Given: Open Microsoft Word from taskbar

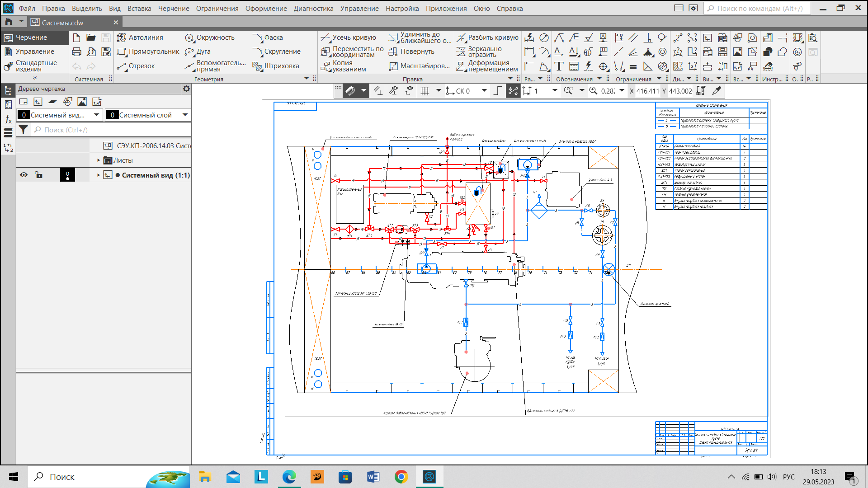Looking at the screenshot, I should point(373,477).
